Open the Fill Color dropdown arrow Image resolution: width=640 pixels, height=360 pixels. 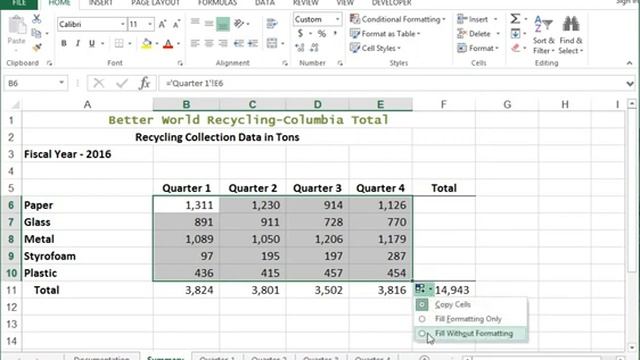point(157,44)
